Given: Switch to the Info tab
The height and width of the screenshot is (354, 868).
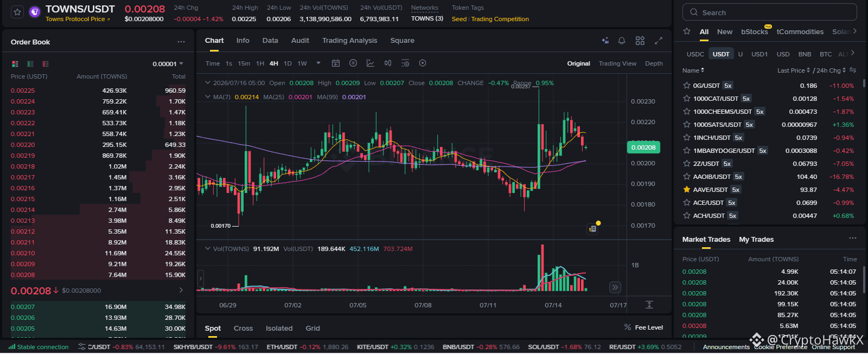Looking at the screenshot, I should [242, 41].
